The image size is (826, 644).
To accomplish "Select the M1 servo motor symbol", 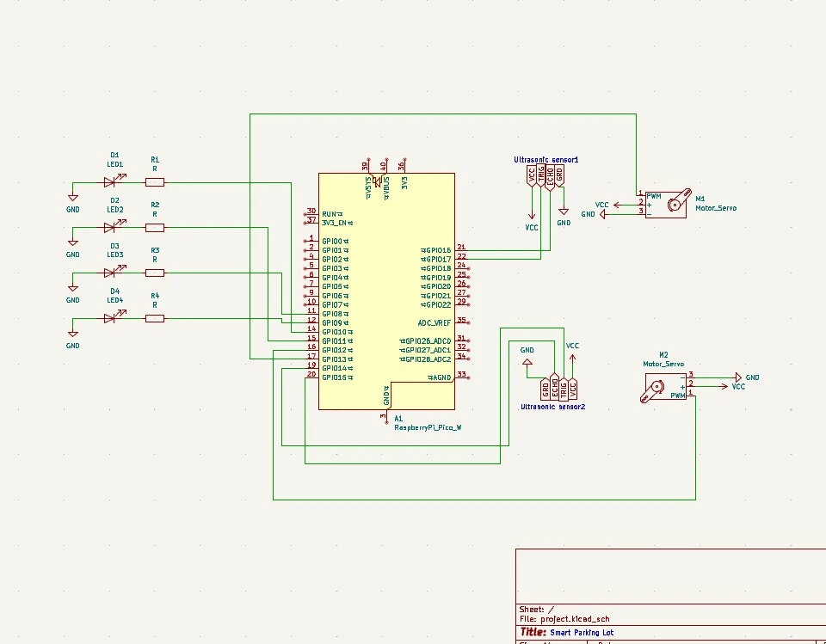I will click(666, 204).
